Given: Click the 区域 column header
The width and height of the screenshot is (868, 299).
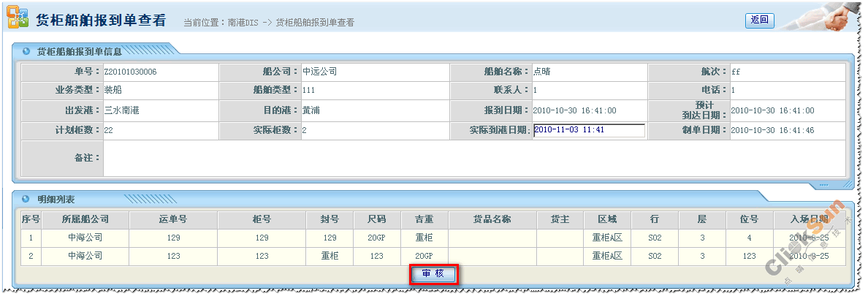Looking at the screenshot, I should 606,220.
